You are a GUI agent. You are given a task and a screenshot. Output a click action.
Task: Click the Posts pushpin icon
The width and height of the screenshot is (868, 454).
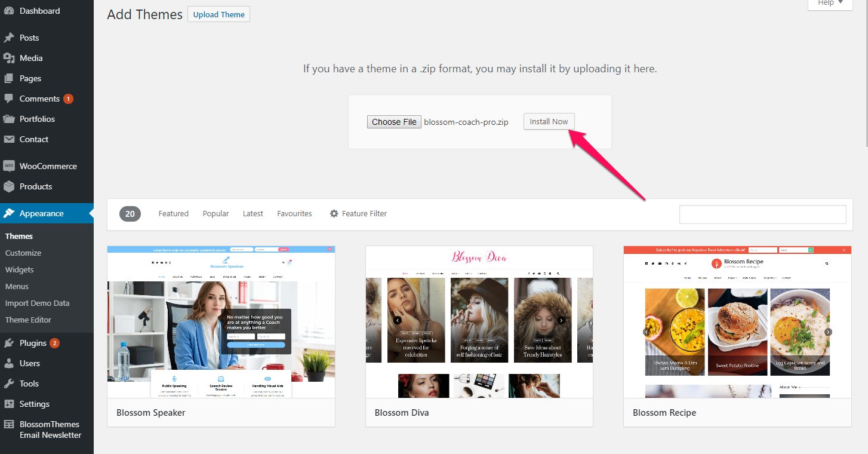pos(9,38)
